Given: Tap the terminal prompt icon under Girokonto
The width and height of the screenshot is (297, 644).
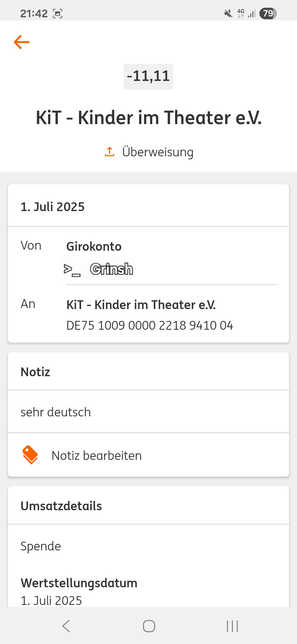Looking at the screenshot, I should tap(72, 269).
